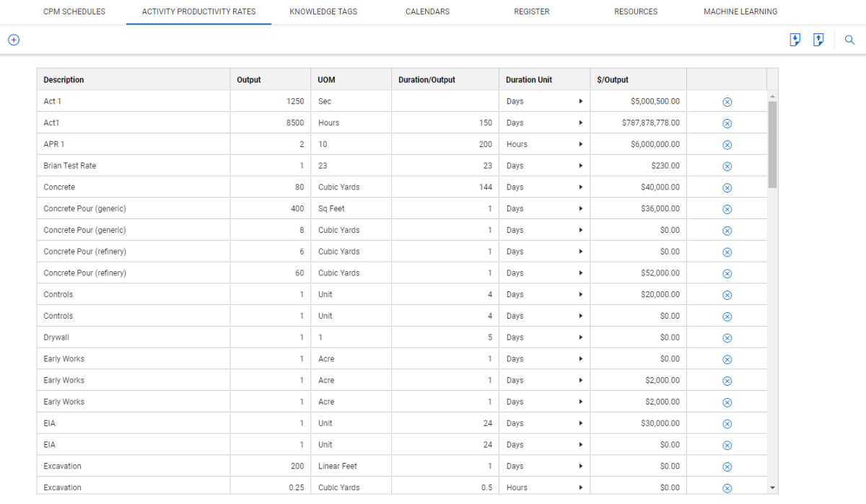Delete the Act 1 row
Viewport: 866px width, 504px height.
(x=727, y=102)
